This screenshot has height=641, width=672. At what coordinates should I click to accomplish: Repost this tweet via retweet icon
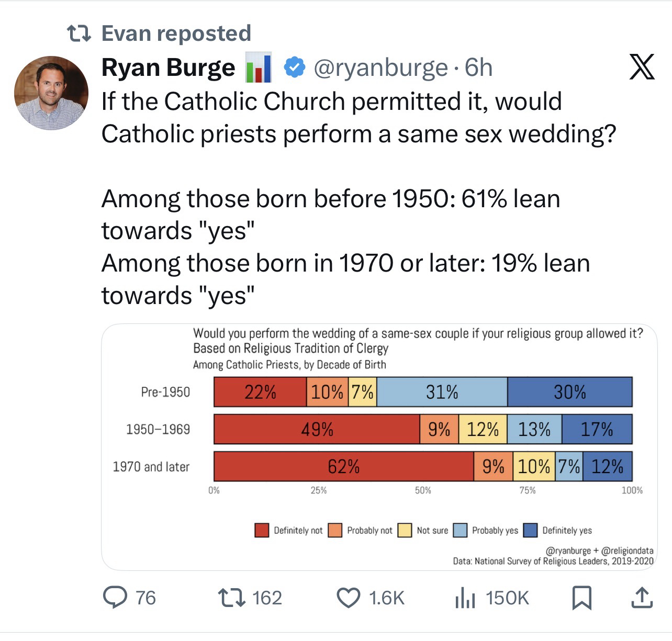232,598
